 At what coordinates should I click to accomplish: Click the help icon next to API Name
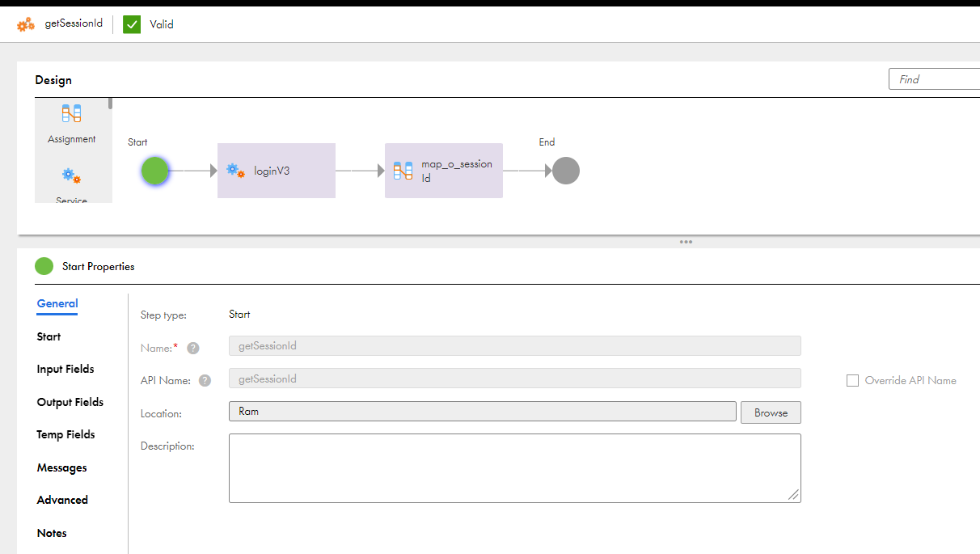[205, 380]
